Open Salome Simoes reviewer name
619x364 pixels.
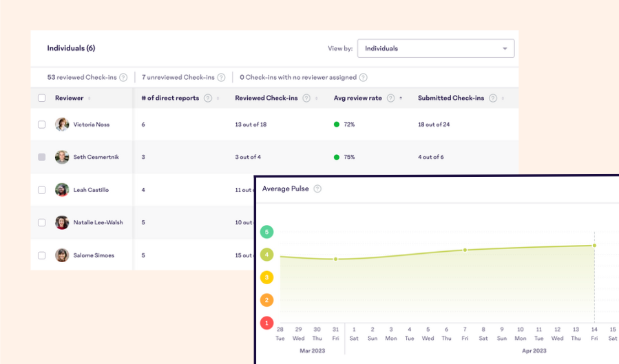pyautogui.click(x=94, y=255)
